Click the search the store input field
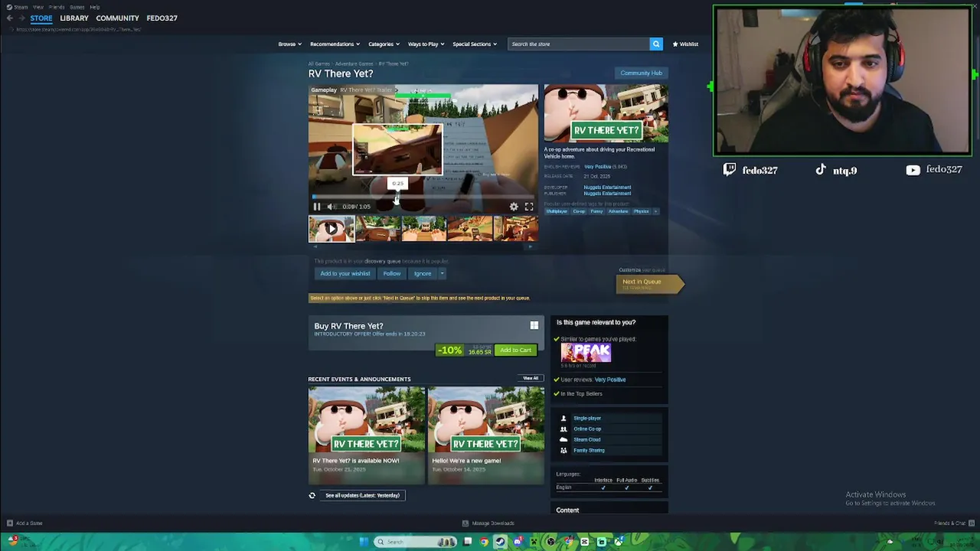The width and height of the screenshot is (980, 551). (x=579, y=44)
